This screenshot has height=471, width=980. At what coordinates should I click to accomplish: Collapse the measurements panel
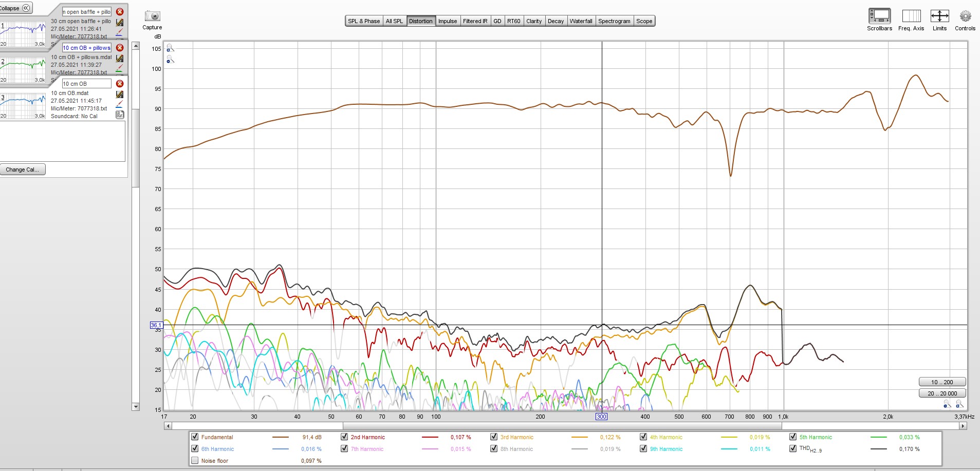pyautogui.click(x=15, y=8)
